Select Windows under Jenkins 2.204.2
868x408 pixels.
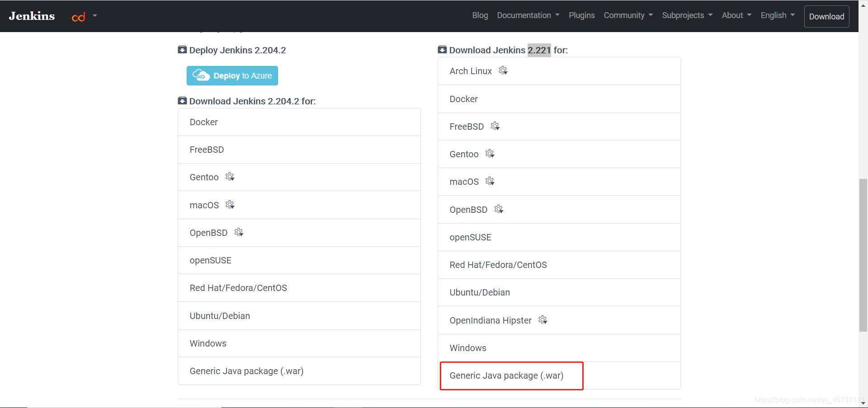point(299,343)
